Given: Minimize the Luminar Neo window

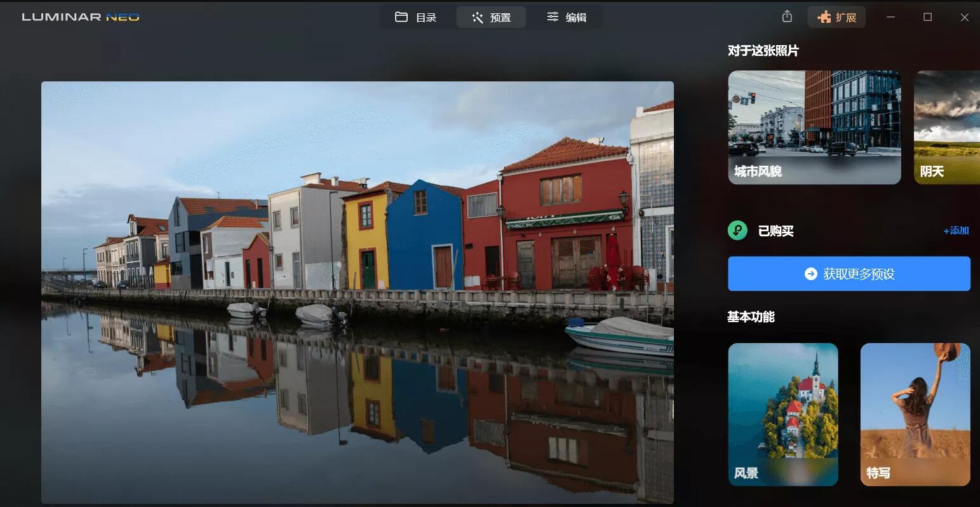Looking at the screenshot, I should [x=890, y=17].
